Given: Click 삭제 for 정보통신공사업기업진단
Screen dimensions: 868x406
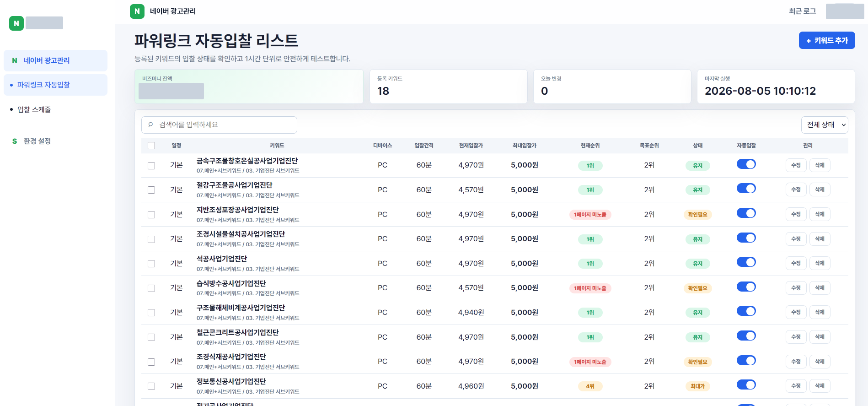Looking at the screenshot, I should (820, 386).
